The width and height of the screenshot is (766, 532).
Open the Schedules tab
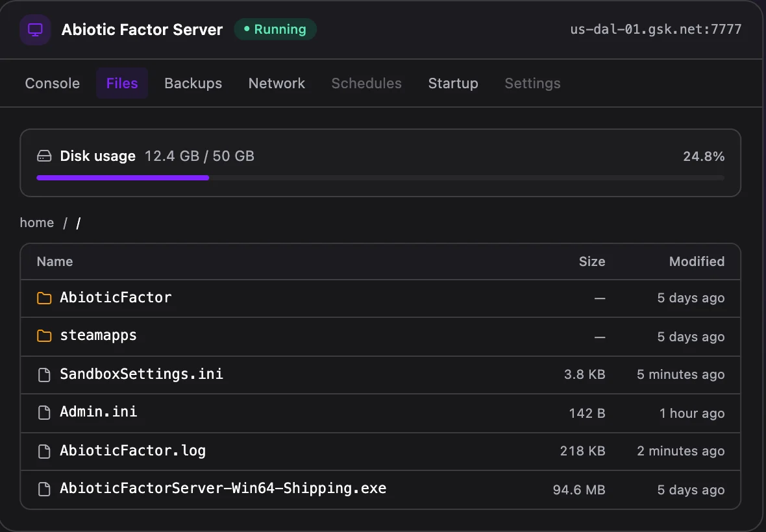click(x=366, y=84)
